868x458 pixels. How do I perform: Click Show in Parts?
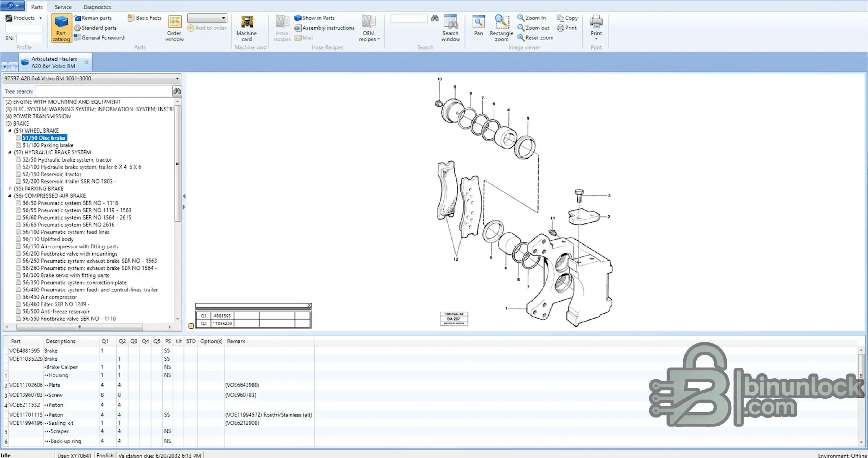[x=315, y=18]
